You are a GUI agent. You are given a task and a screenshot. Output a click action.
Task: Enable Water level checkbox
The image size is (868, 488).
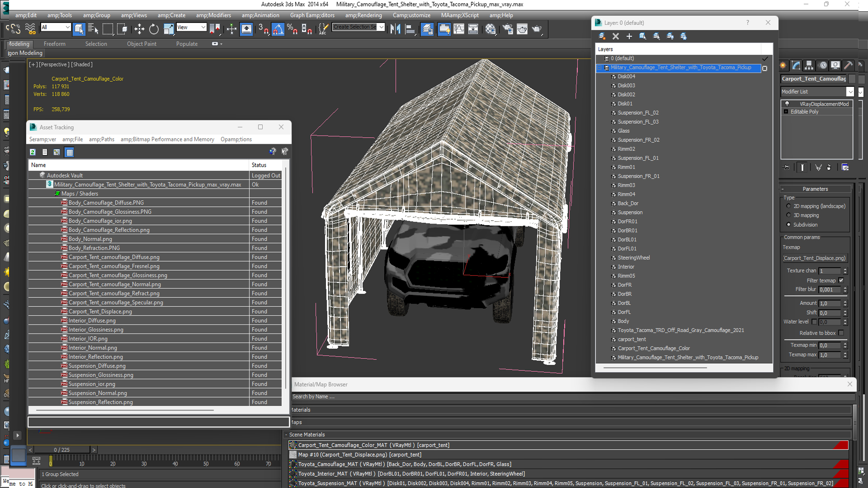point(814,322)
